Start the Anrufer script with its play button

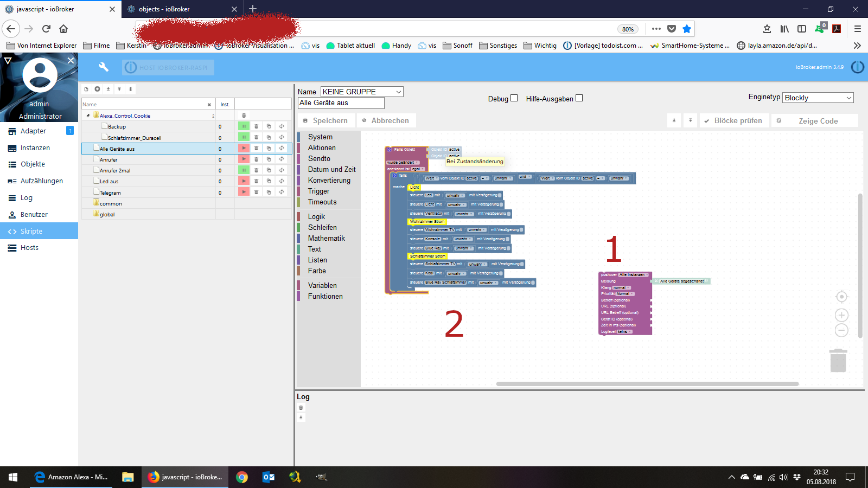[244, 159]
